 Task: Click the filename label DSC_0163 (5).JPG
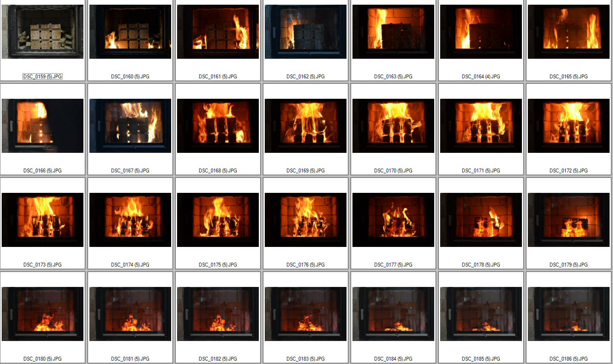click(393, 77)
